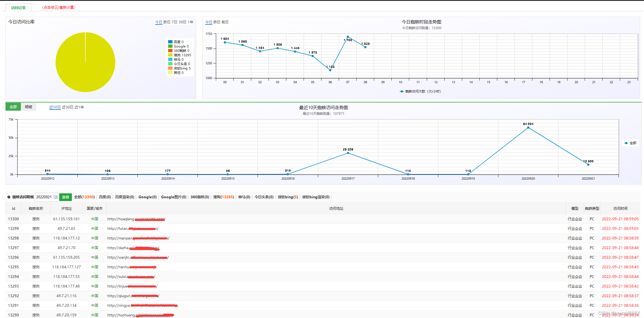Select 30日 range in visit ratio panel

pos(182,22)
